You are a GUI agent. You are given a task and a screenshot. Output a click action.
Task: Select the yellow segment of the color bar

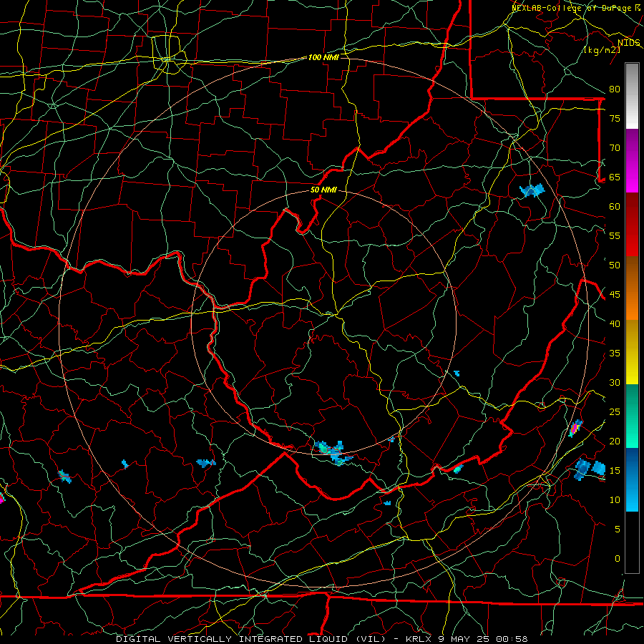pyautogui.click(x=632, y=352)
